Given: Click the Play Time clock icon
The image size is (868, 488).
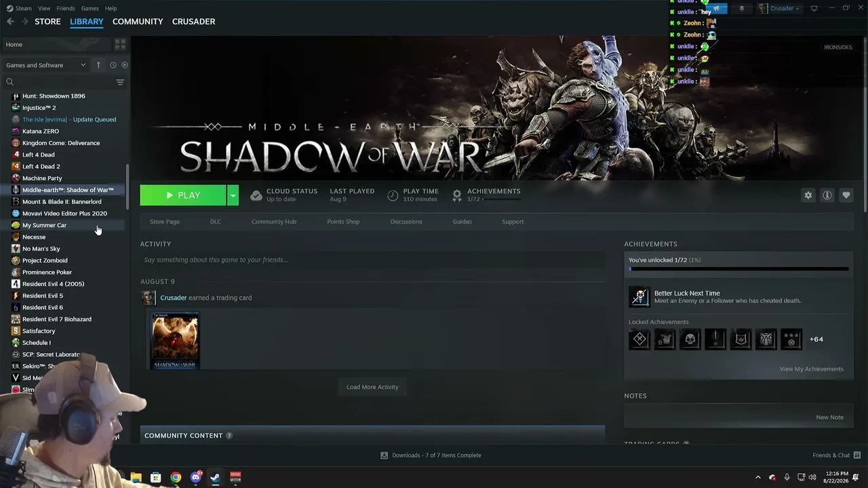Looking at the screenshot, I should pyautogui.click(x=393, y=195).
